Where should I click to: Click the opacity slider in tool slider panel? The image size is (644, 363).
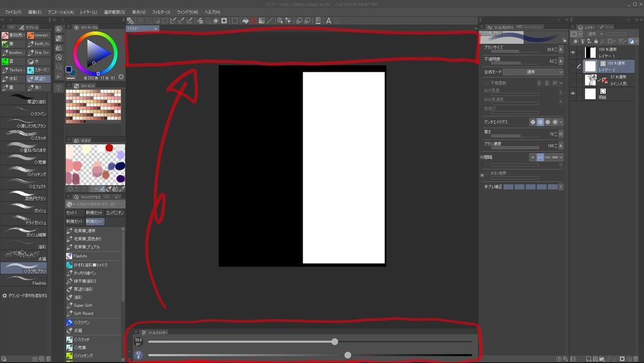[x=310, y=355]
